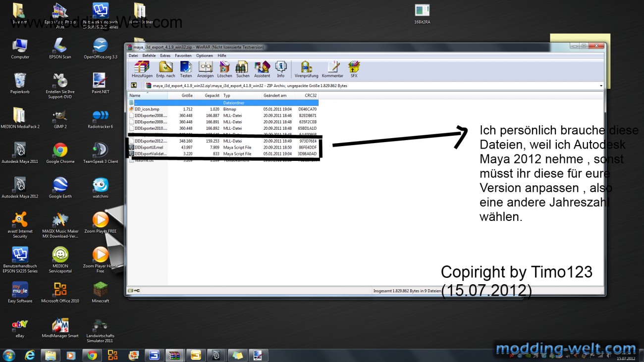Click the archive path address field
The height and width of the screenshot is (362, 644).
point(373,86)
